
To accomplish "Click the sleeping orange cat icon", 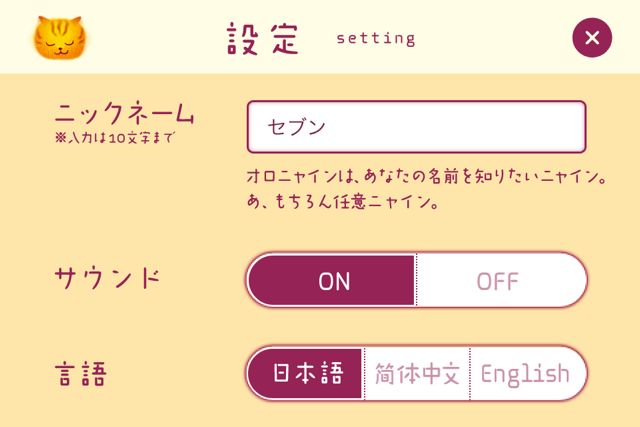I will click(60, 38).
